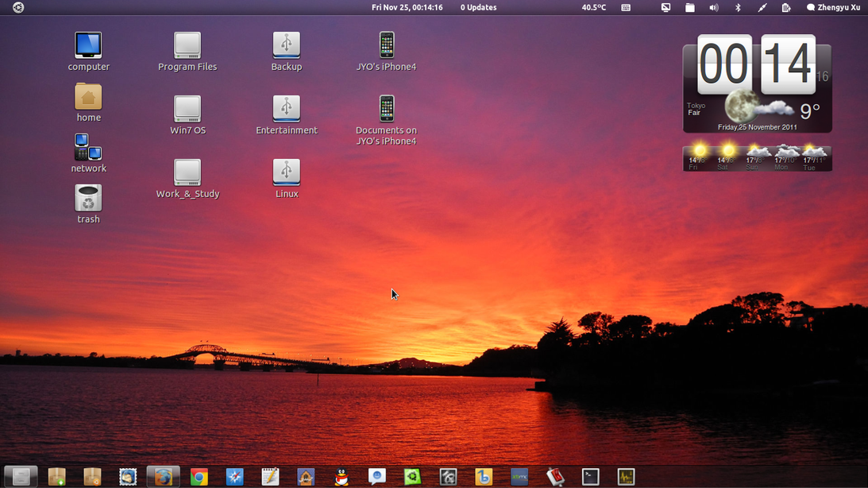
Task: Launch the QQ penguin messenger
Action: tap(341, 477)
